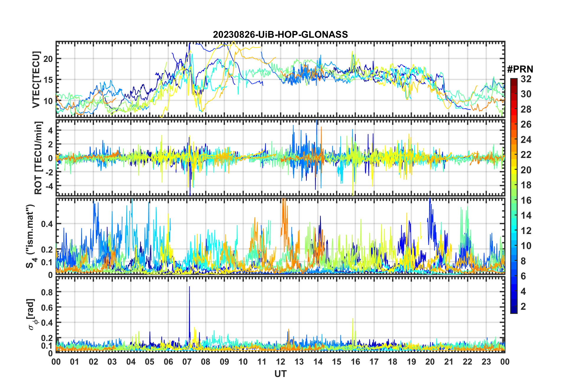Click hour label 05 on the UT axis
This screenshot has width=561, height=392.
click(150, 362)
